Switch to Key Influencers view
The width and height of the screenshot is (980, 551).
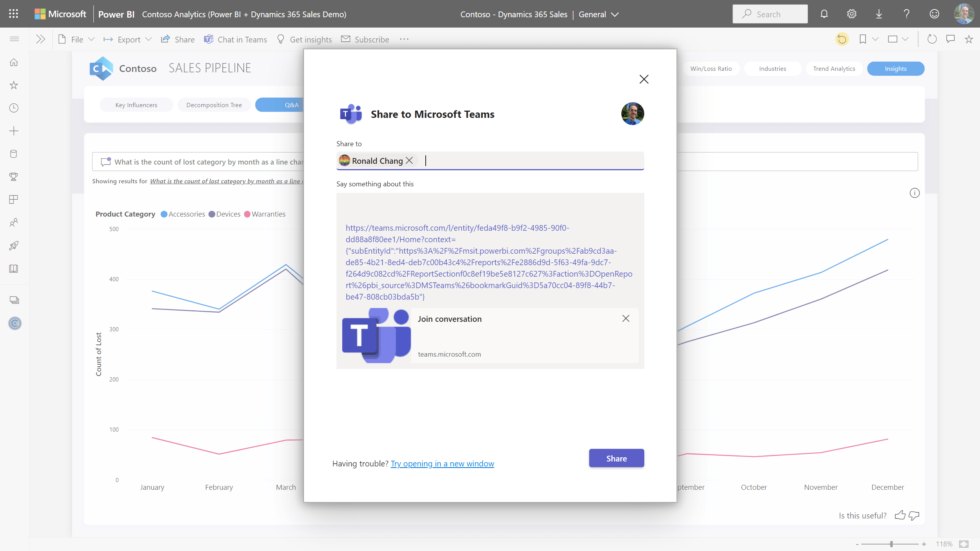[x=136, y=105]
